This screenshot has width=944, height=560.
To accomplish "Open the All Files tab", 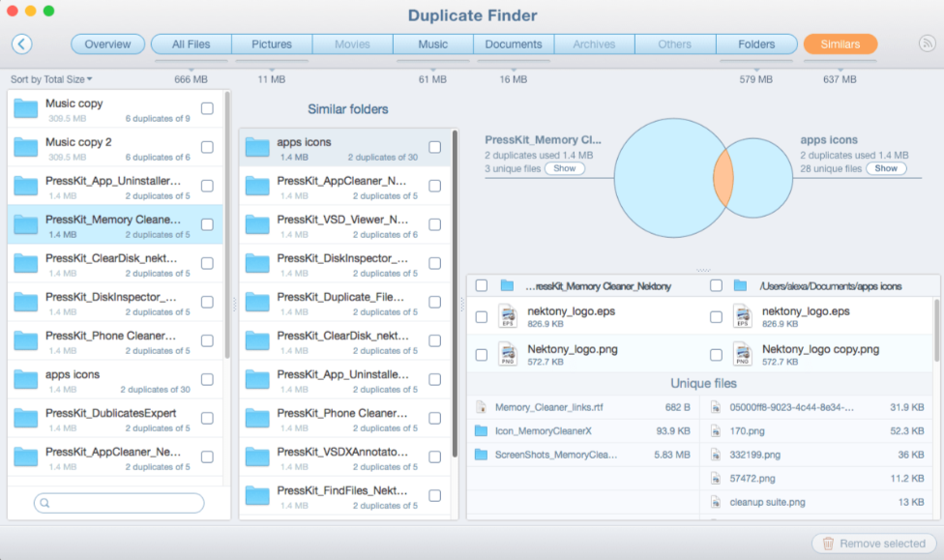I will pyautogui.click(x=191, y=44).
